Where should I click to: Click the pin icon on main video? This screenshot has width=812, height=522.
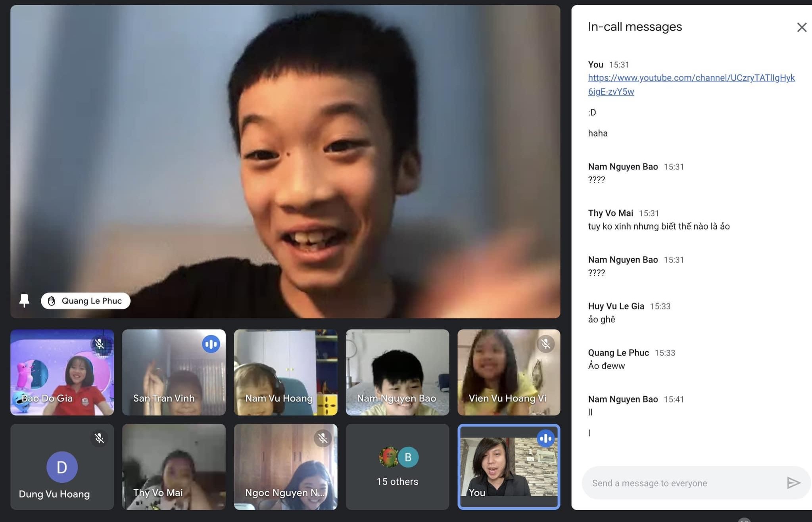click(x=24, y=301)
